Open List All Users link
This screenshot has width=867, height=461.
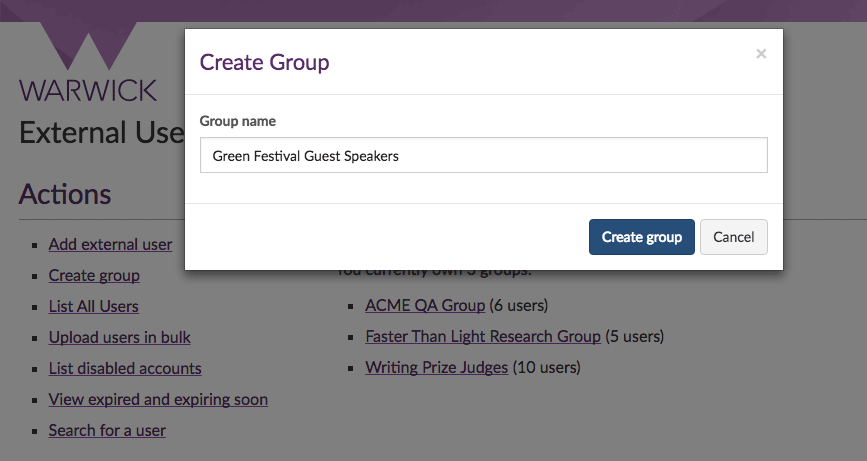[93, 306]
